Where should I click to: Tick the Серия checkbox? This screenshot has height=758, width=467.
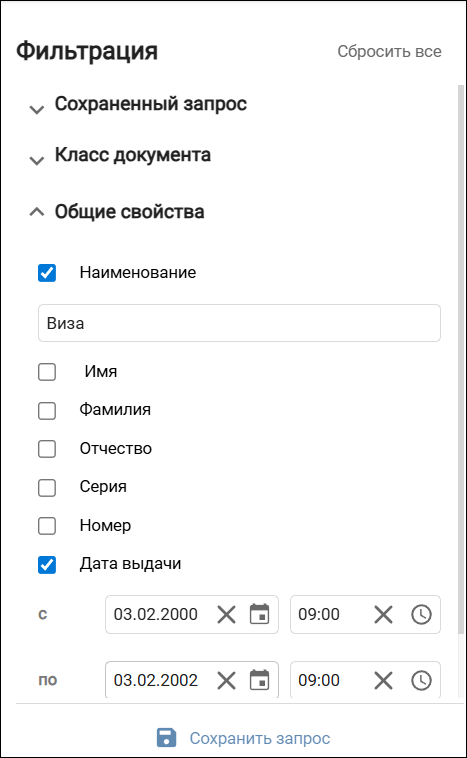pyautogui.click(x=47, y=487)
